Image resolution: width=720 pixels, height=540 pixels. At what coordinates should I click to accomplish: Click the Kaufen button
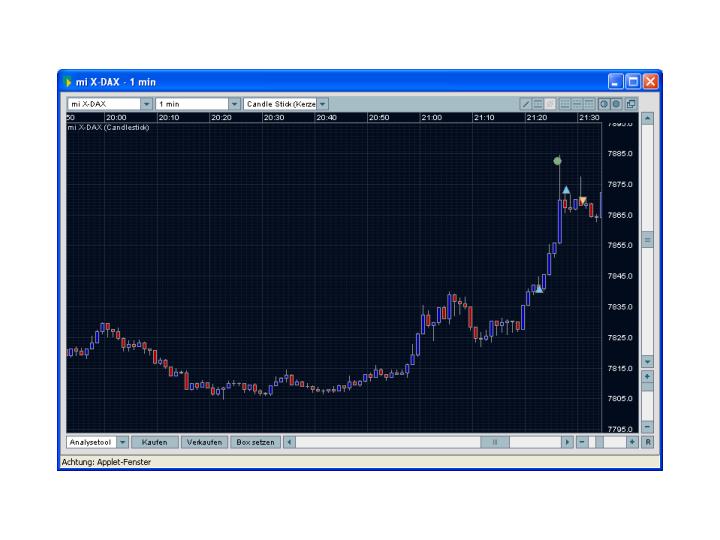click(154, 442)
